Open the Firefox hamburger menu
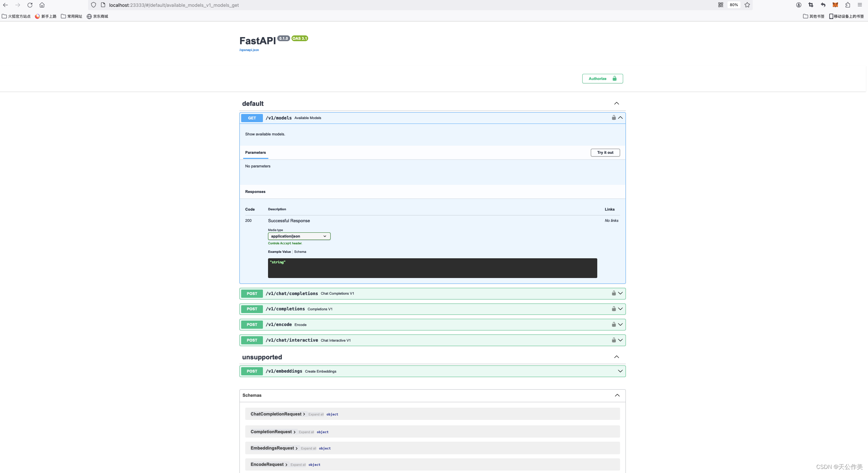868x473 pixels. coord(860,5)
